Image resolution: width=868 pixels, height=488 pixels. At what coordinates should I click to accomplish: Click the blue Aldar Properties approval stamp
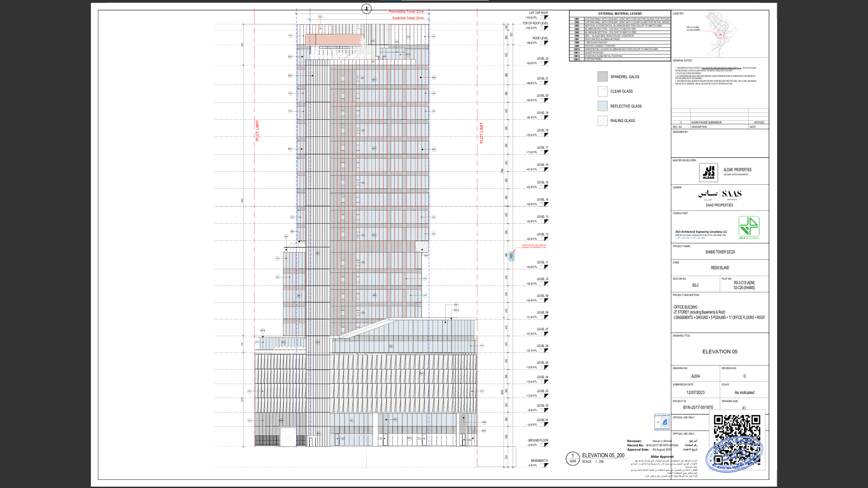click(662, 422)
